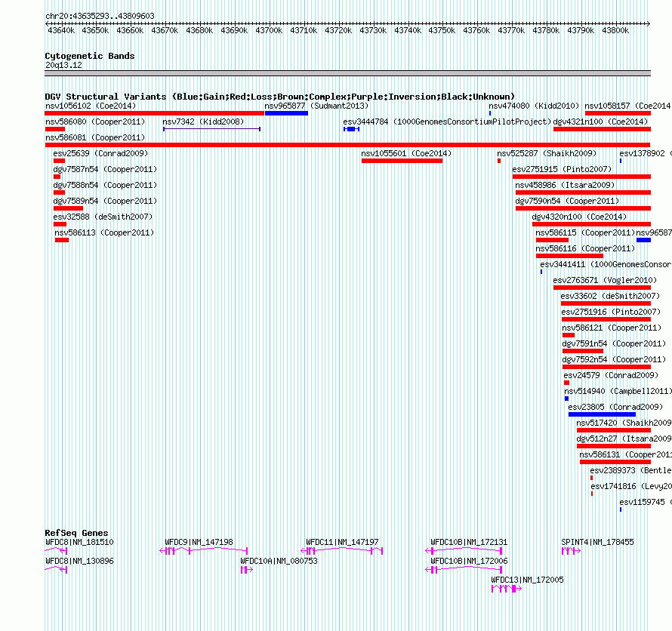Click nsv586121 (Cooper2011) label
The image size is (672, 631).
612,328
